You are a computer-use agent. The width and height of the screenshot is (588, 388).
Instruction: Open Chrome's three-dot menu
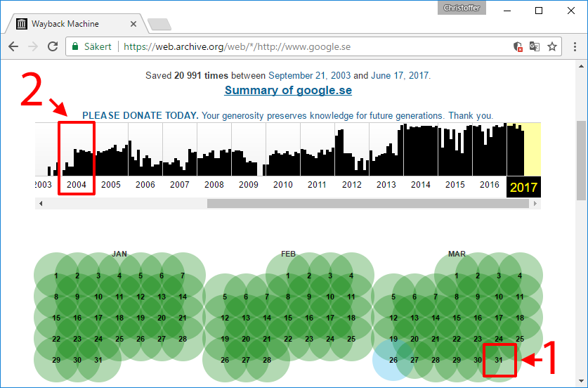click(x=573, y=47)
